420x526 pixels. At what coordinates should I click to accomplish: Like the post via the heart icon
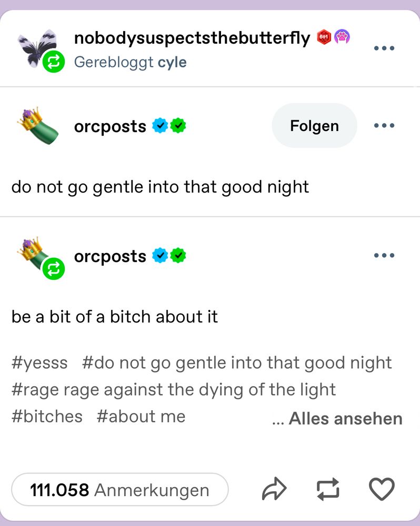pos(382,489)
